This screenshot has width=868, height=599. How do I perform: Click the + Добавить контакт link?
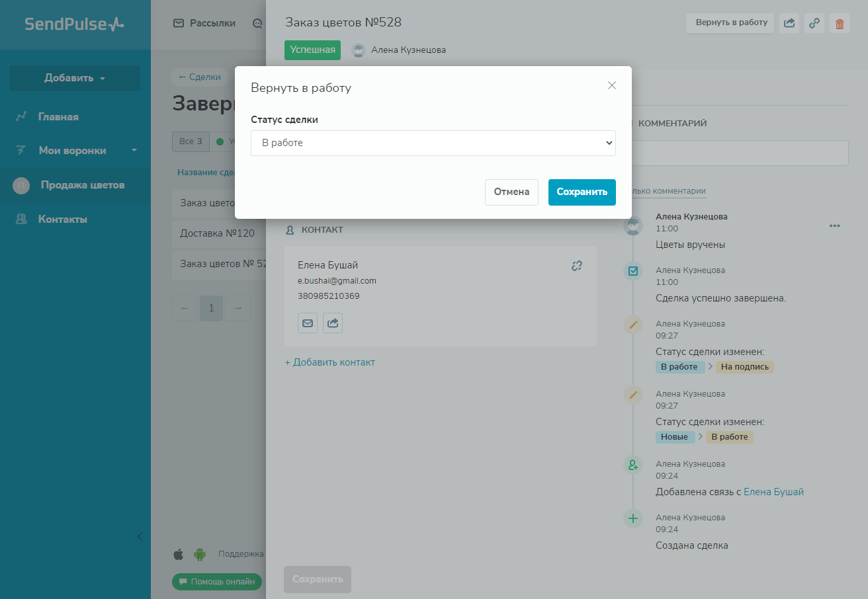(x=329, y=362)
